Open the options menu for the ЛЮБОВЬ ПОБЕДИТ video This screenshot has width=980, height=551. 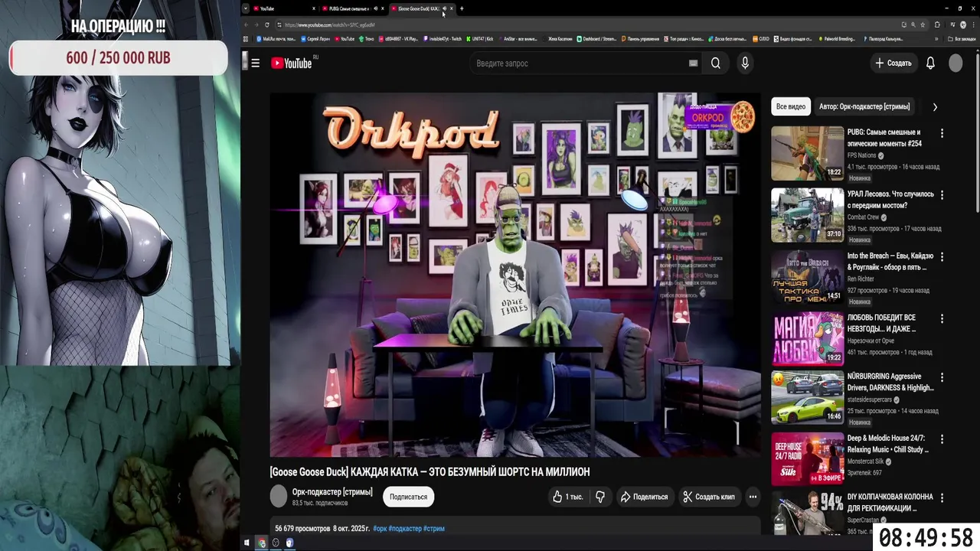click(x=942, y=318)
